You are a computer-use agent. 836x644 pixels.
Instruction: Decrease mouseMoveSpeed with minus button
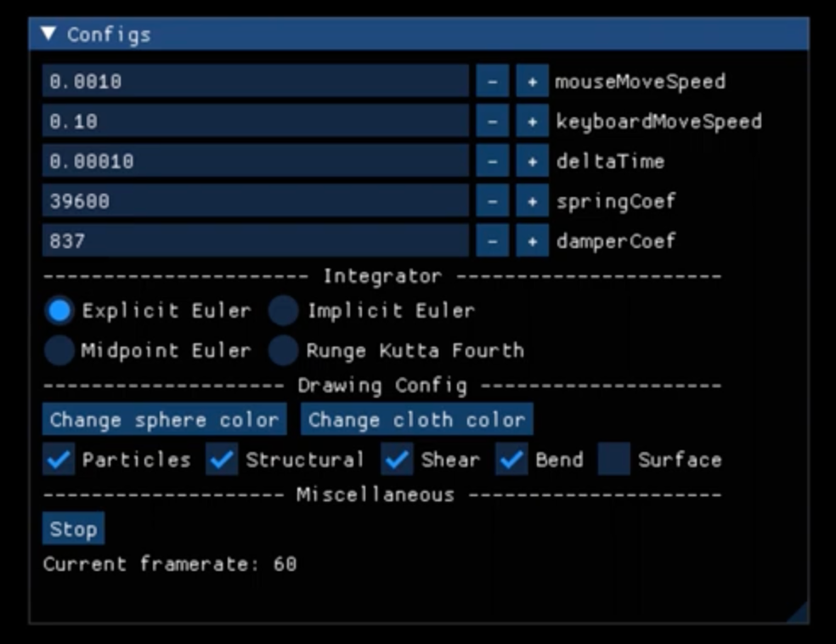tap(492, 82)
